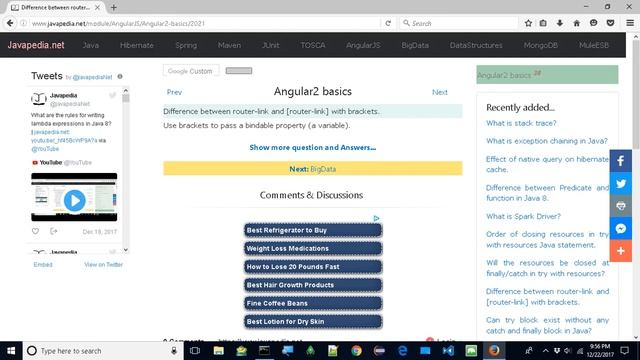This screenshot has height=360, width=640.
Task: Share on Facebook via side button
Action: click(620, 161)
